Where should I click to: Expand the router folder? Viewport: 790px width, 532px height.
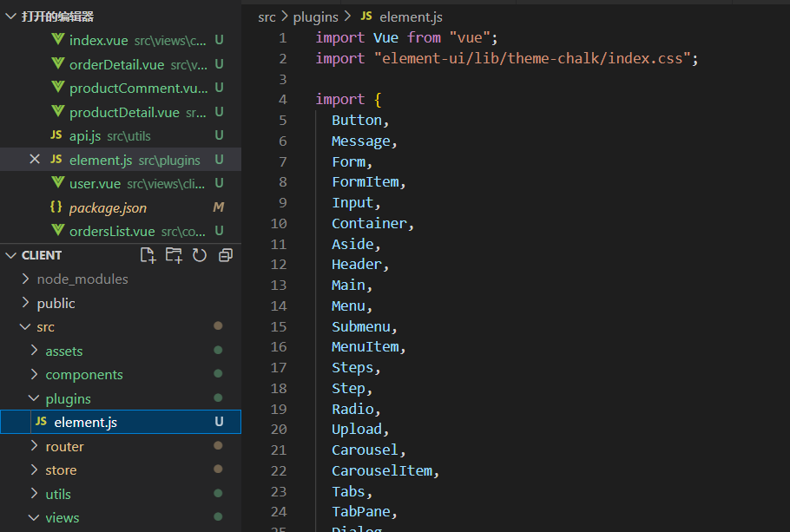point(34,446)
